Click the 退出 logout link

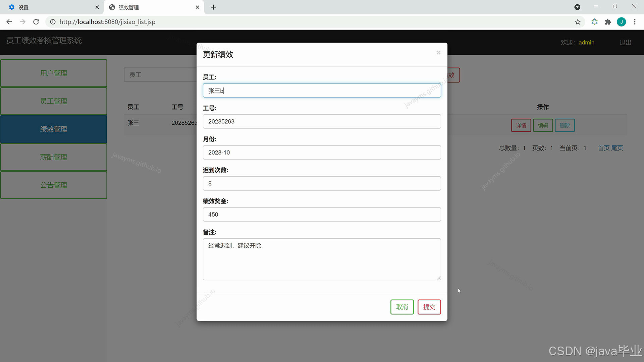pyautogui.click(x=625, y=43)
